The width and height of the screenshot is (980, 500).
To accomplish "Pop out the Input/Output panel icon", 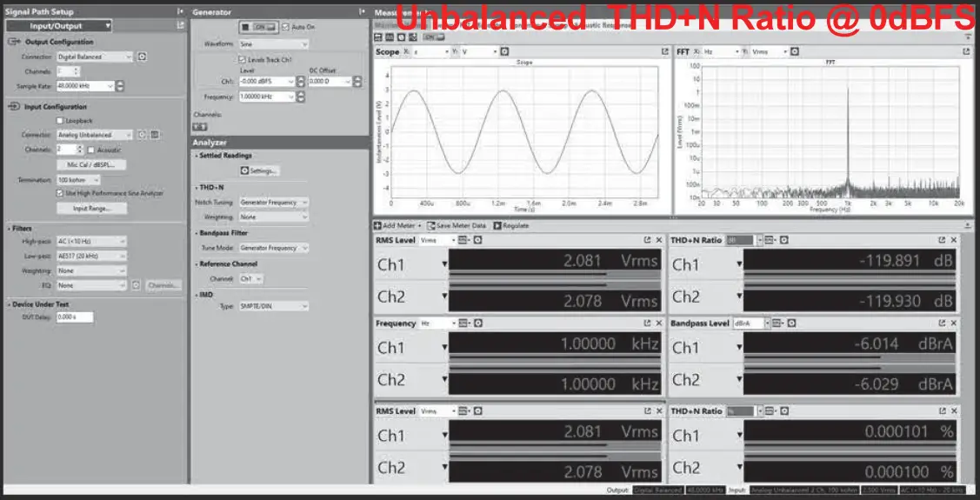I will pos(180,25).
